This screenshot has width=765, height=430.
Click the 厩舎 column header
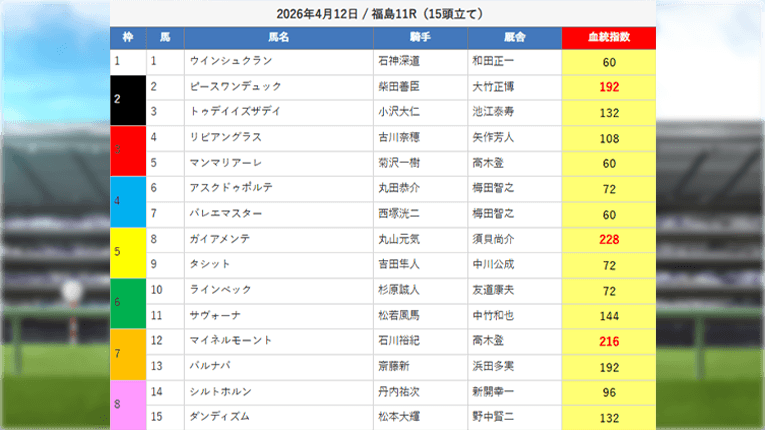[x=515, y=38]
